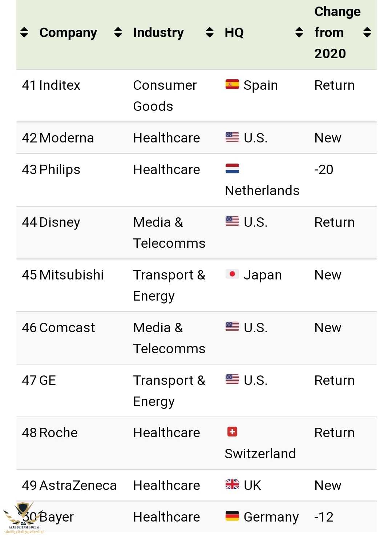The width and height of the screenshot is (392, 535).
Task: Click the Japan flag in Mitsubishi row
Action: tap(232, 274)
